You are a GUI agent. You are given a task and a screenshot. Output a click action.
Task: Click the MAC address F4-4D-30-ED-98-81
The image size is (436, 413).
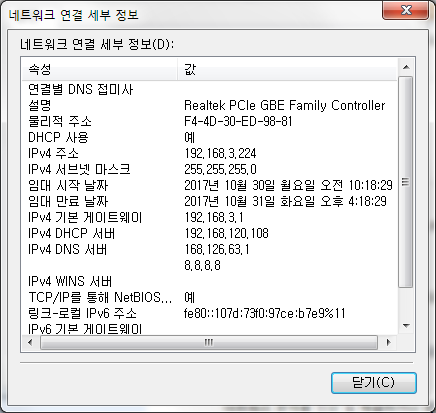click(238, 121)
